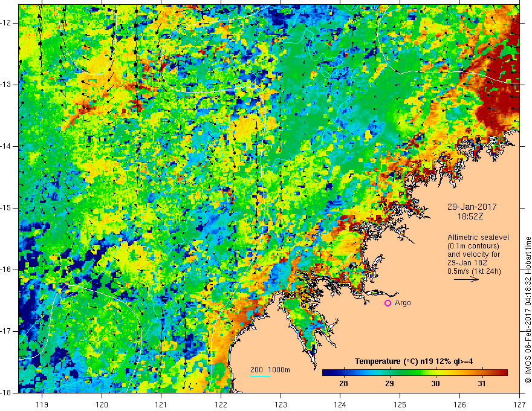Screen dimensions: 532x411
Task: Click longitude axis label 124
Action: (x=340, y=404)
